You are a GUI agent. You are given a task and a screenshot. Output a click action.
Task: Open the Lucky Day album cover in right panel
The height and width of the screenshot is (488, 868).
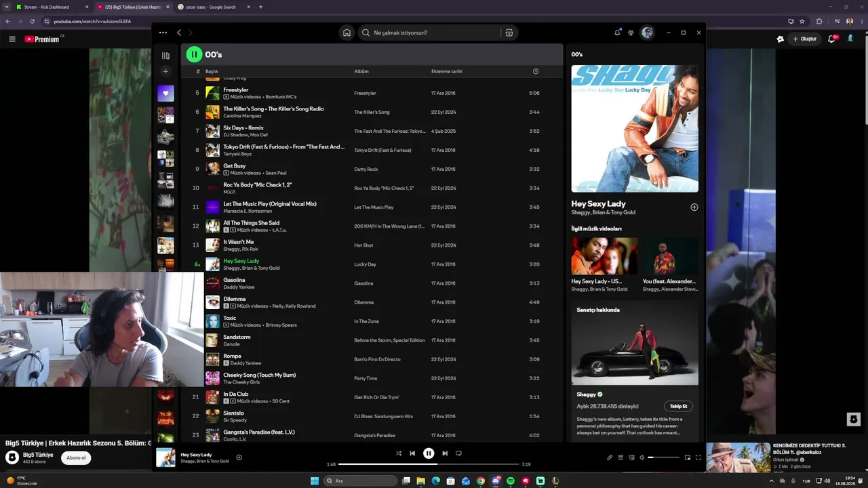(x=635, y=129)
